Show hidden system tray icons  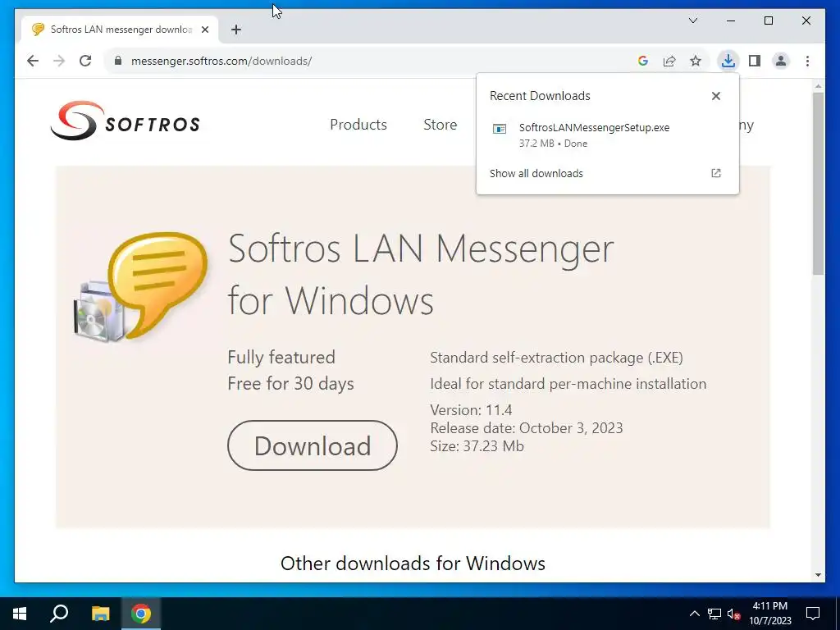pos(694,614)
